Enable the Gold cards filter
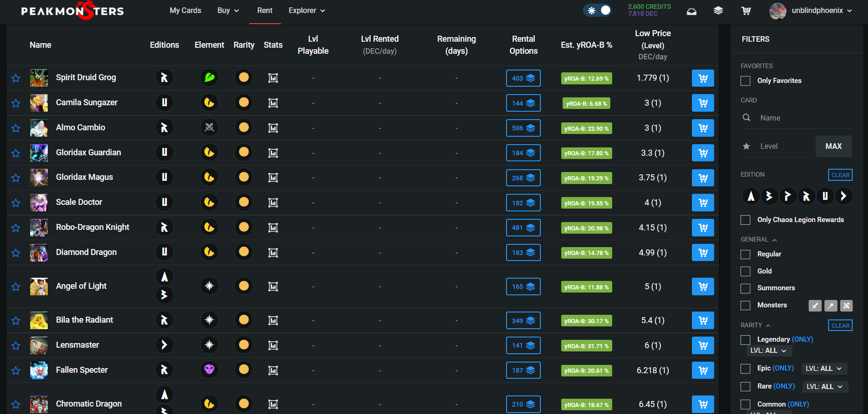This screenshot has width=868, height=414. [745, 271]
